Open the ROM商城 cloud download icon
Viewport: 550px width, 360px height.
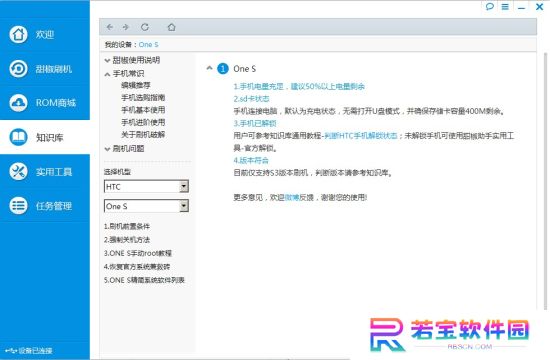18,103
